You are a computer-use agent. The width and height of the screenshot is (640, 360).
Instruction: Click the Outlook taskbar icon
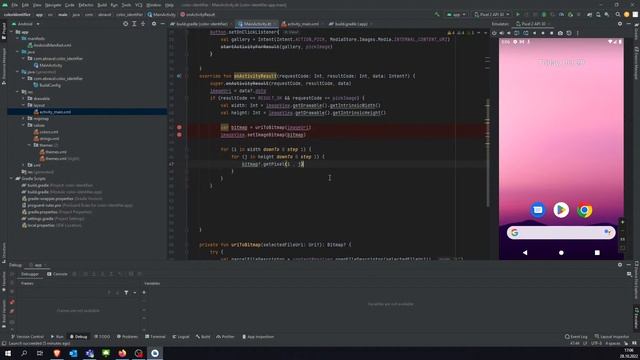coord(73,353)
